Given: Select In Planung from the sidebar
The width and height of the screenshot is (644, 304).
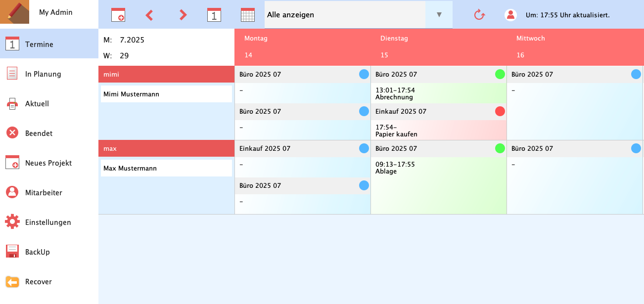Looking at the screenshot, I should [43, 74].
